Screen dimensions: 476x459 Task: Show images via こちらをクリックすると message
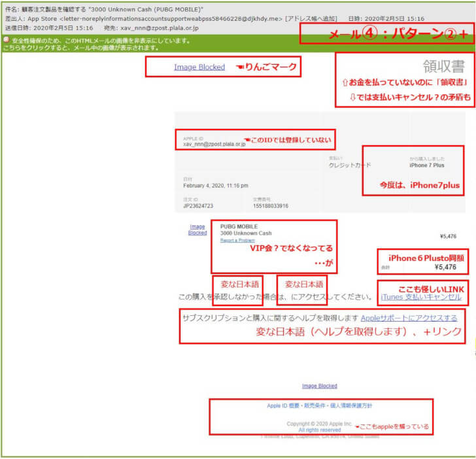point(81,48)
